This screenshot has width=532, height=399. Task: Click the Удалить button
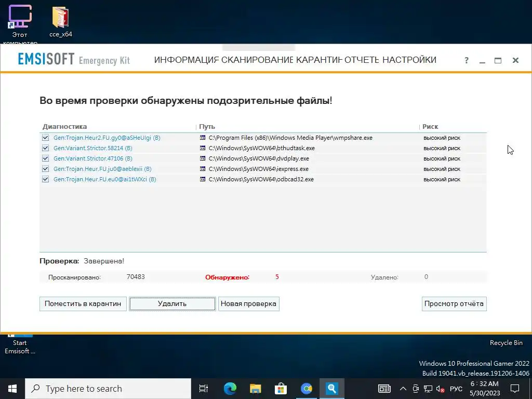172,303
